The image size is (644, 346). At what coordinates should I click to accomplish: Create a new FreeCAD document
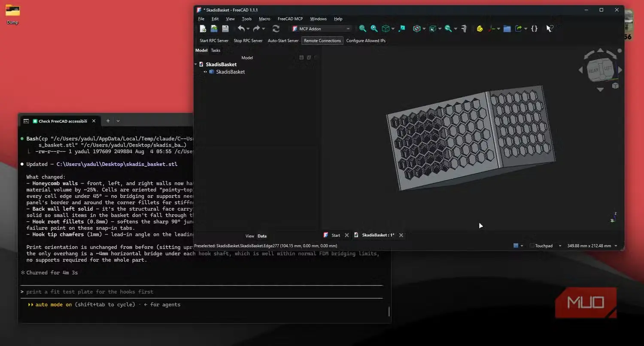click(203, 29)
